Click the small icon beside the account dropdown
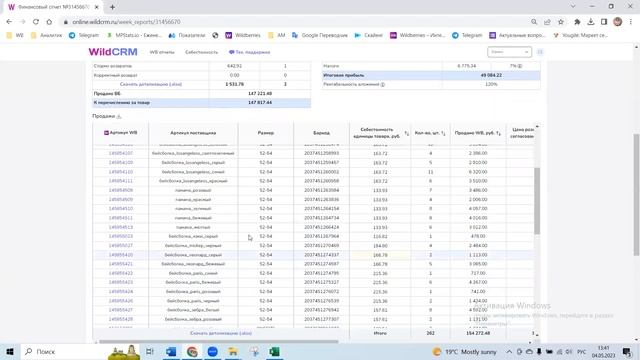 tap(540, 52)
